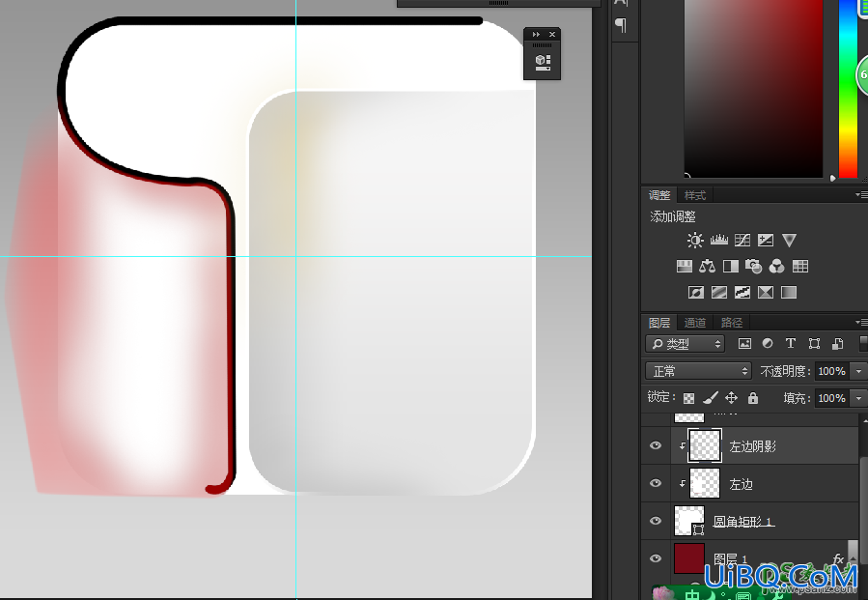
Task: Add a Black & White adjustment
Action: 731,267
